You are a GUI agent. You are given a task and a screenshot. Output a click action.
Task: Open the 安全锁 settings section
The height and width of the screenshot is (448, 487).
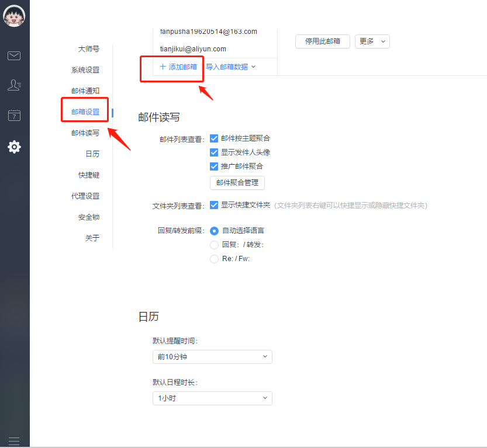[x=88, y=217]
